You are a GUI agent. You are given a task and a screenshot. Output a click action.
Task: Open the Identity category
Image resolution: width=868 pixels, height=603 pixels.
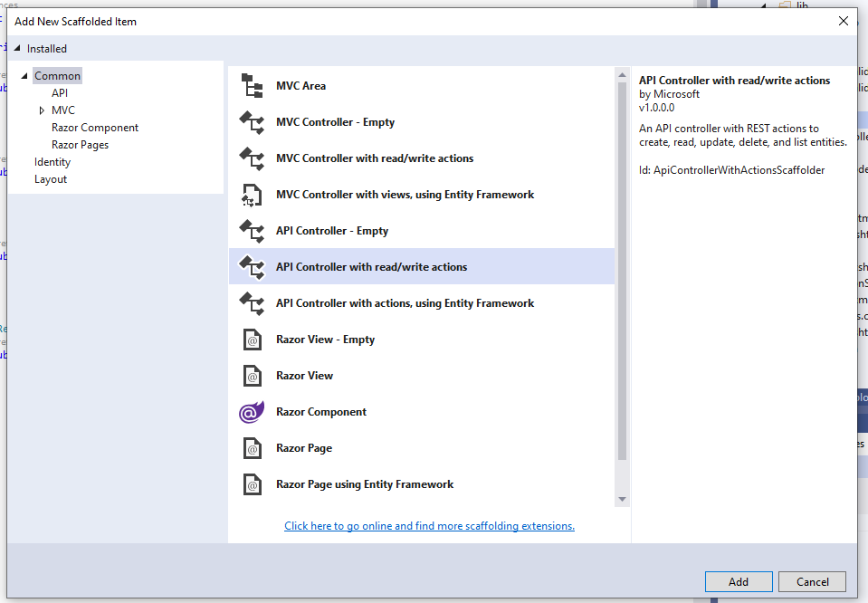click(52, 162)
